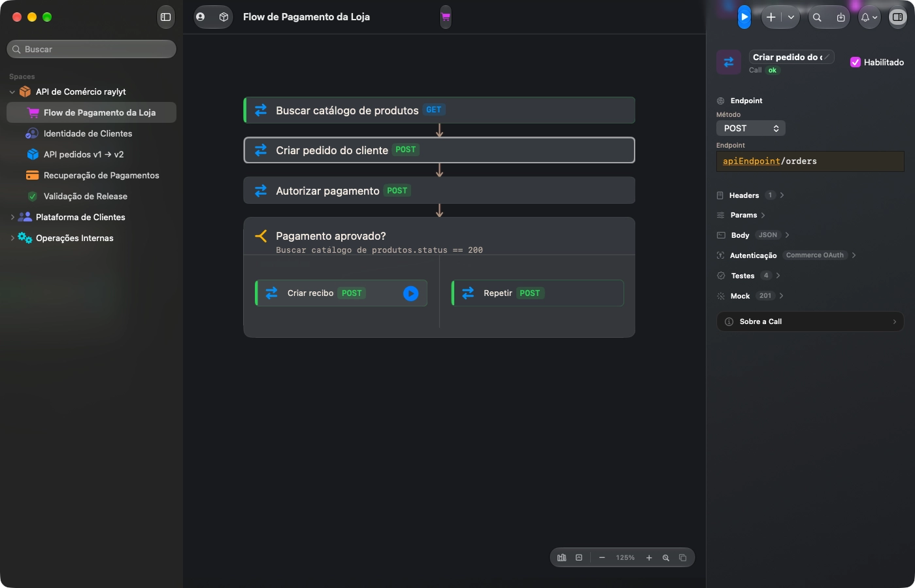Open Identidade de Clientes item

coord(91,133)
